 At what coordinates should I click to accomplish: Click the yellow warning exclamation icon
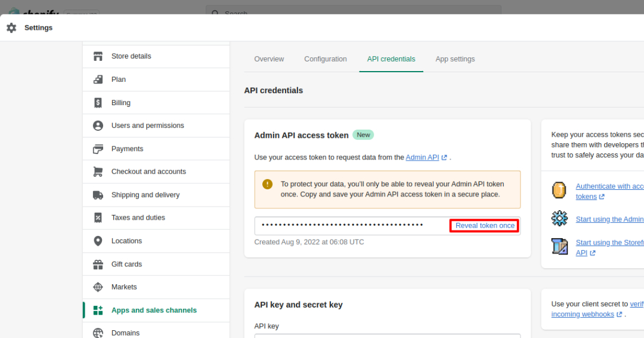[267, 184]
